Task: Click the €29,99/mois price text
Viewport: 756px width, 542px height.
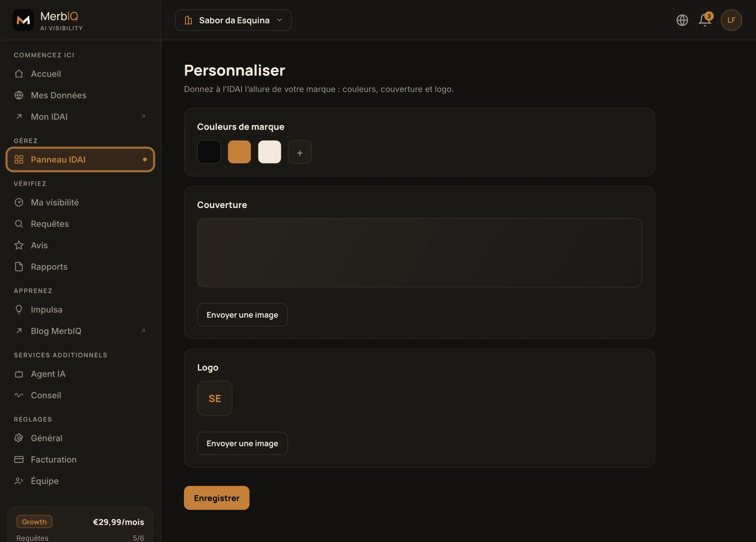Action: 118,522
